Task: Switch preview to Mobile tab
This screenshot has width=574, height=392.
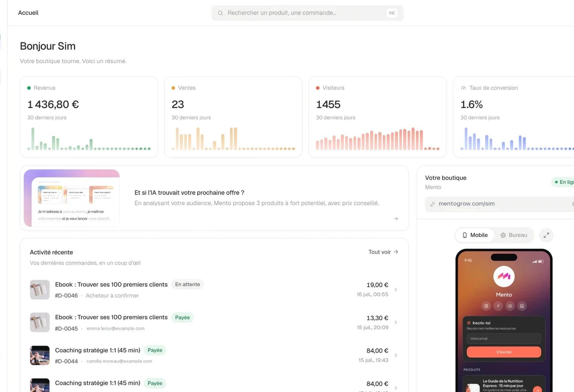Action: tap(475, 235)
